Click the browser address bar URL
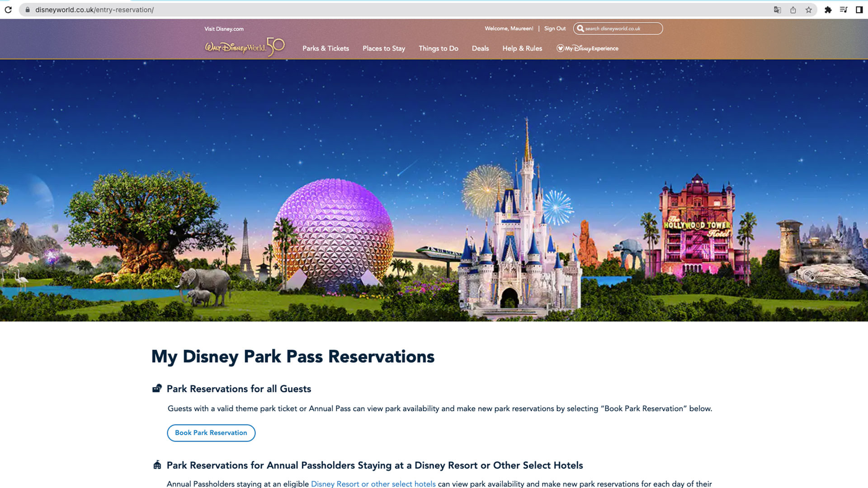 pos(94,9)
